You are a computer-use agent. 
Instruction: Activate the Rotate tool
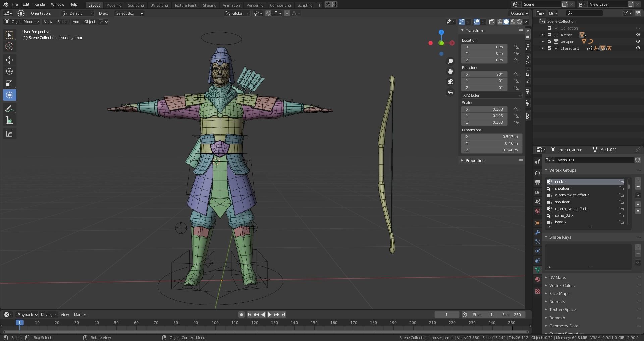click(9, 71)
